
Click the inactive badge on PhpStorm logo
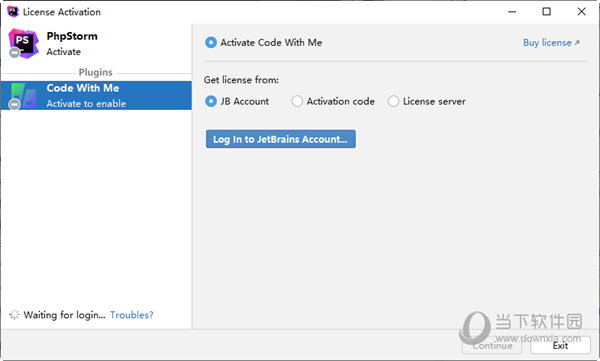click(x=14, y=52)
